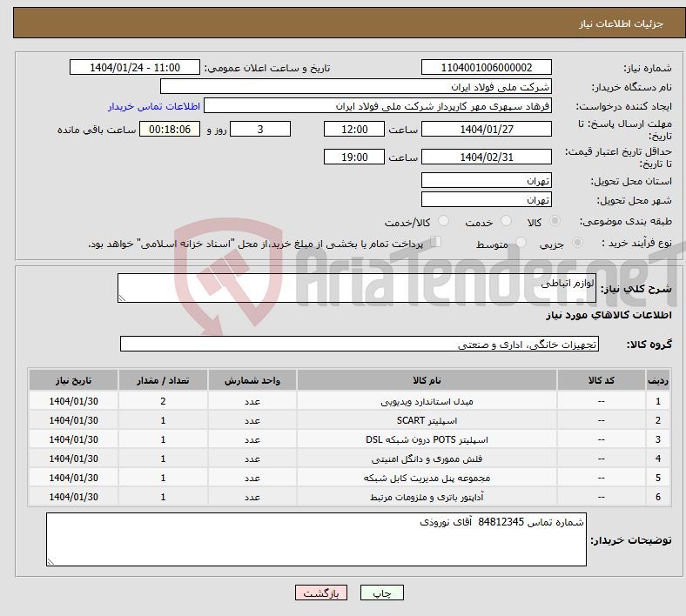Click the نام کالا column header
The height and width of the screenshot is (616, 686).
pyautogui.click(x=427, y=380)
